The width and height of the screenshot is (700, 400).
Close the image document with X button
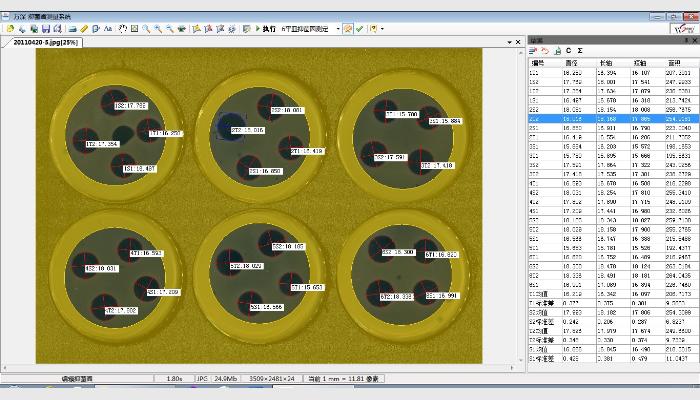coord(519,42)
